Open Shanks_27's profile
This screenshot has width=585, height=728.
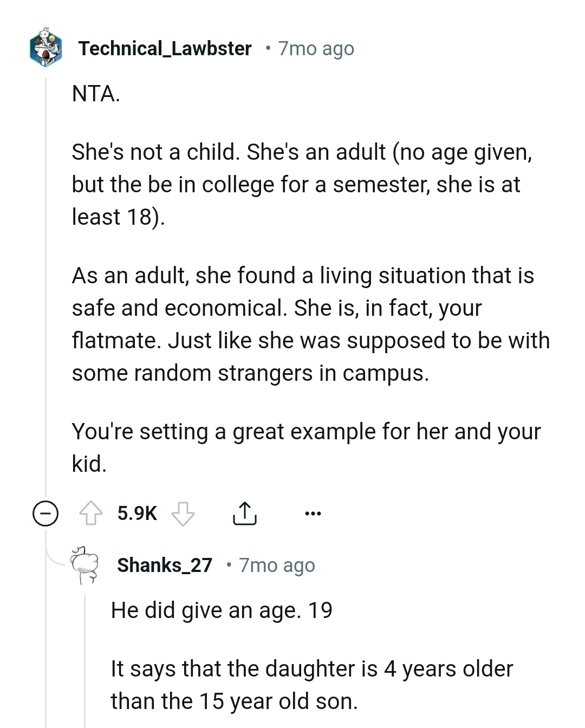(165, 565)
